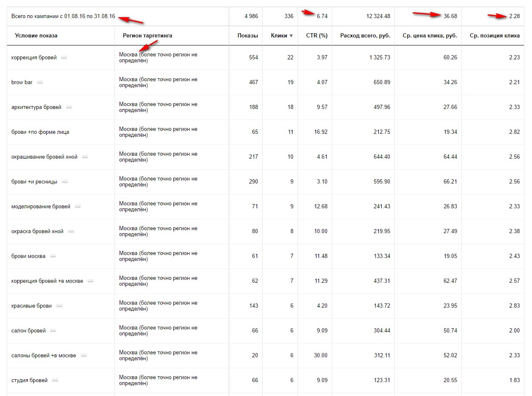Select the keyword моделирование бровей
This screenshot has height=396, width=532.
click(x=41, y=207)
